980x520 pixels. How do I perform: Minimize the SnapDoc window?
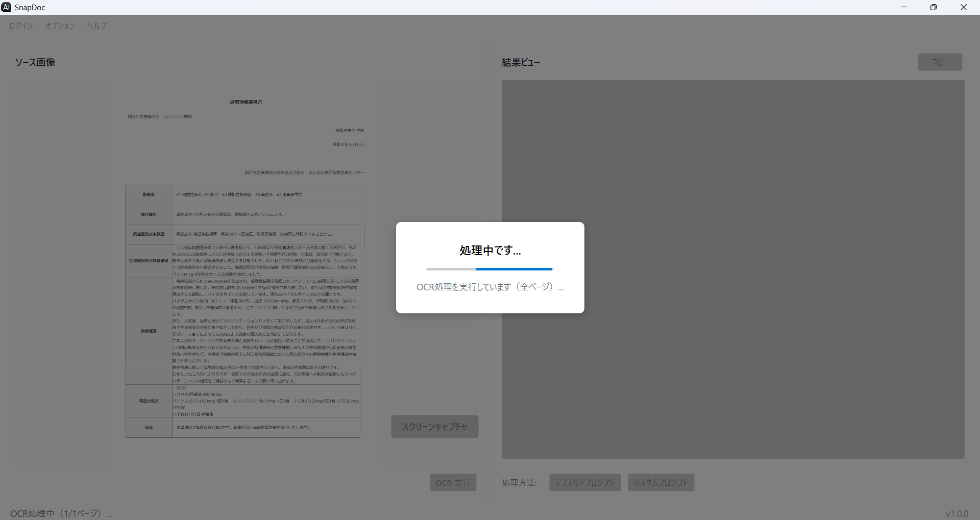point(904,7)
